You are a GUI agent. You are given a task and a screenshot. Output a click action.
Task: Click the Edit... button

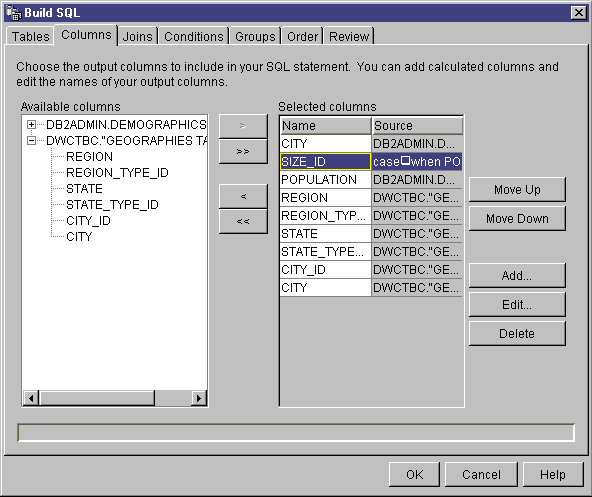click(x=517, y=305)
